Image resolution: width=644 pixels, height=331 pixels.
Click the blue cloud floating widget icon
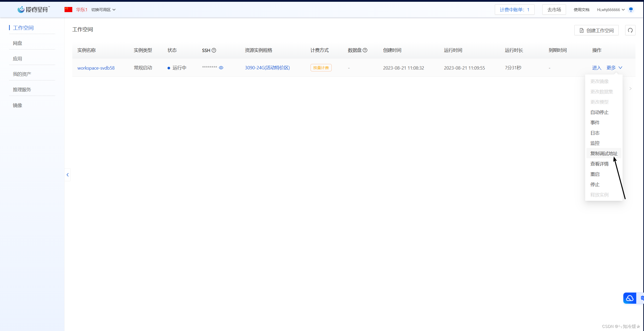[630, 298]
